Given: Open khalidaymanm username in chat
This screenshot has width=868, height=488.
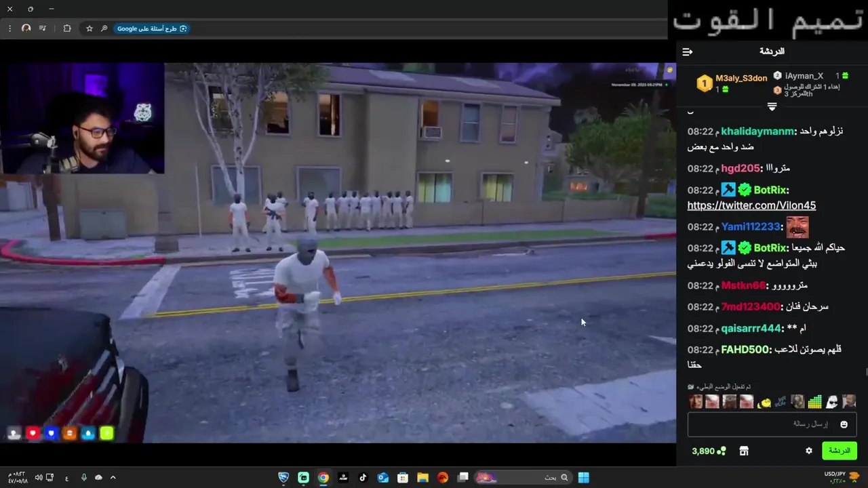Looking at the screenshot, I should point(757,131).
